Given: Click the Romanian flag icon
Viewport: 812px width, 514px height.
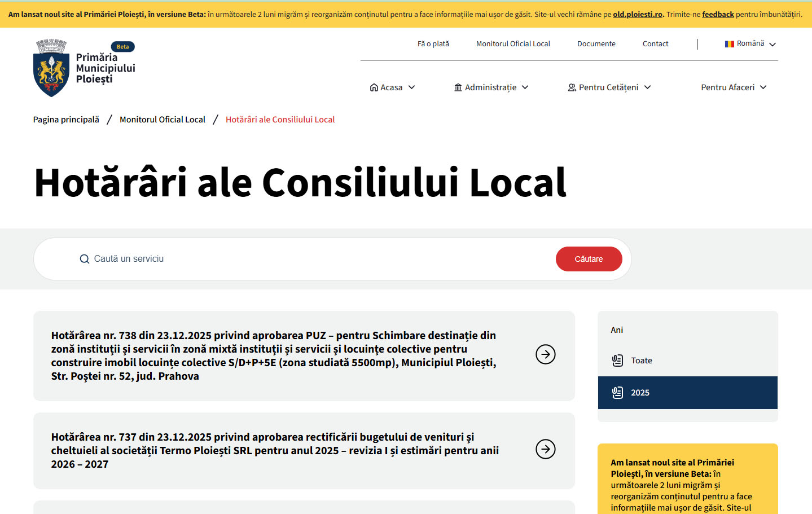Looking at the screenshot, I should click(x=729, y=44).
